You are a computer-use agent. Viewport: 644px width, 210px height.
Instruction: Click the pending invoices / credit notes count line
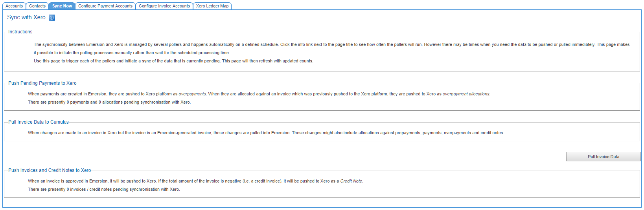click(x=104, y=190)
